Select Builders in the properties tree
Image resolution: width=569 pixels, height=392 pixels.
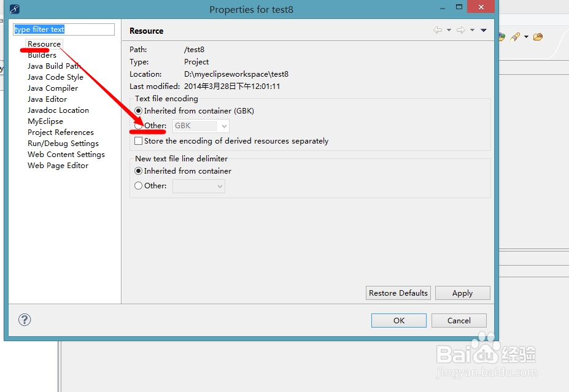[x=42, y=55]
